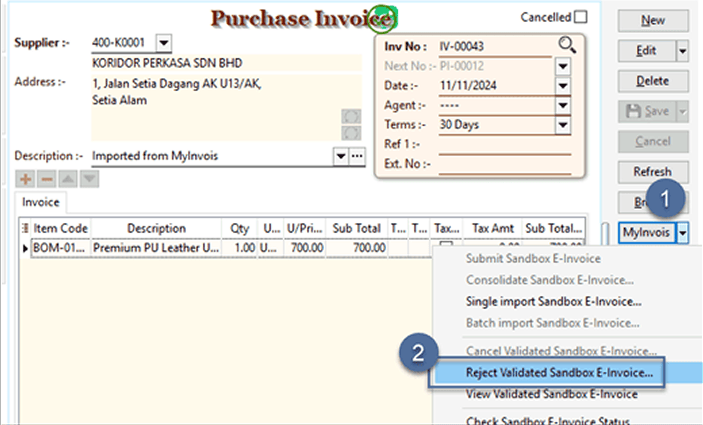Image resolution: width=703 pixels, height=425 pixels.
Task: Click the supplier name KORIDOR PERKASA SDN BHD
Action: click(x=167, y=63)
